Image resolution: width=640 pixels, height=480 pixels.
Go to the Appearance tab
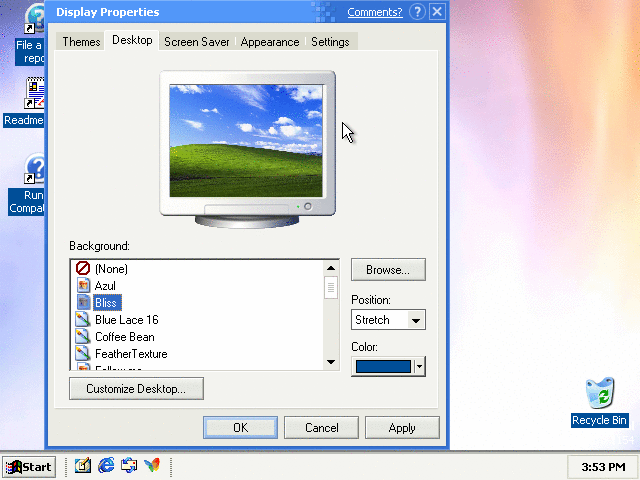point(270,42)
